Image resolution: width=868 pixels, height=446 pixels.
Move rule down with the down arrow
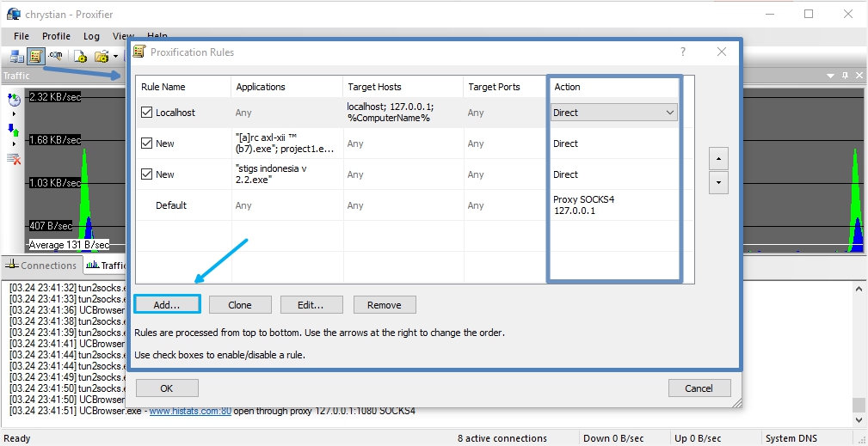(x=718, y=182)
